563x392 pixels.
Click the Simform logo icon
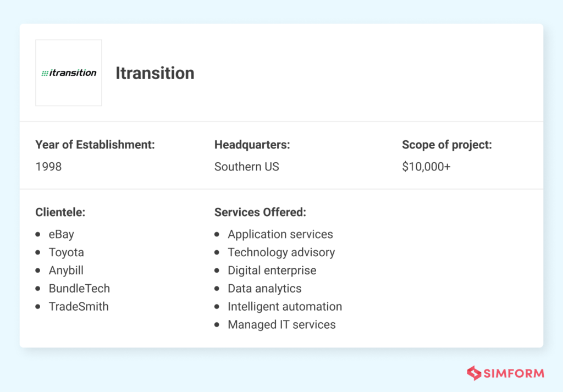coord(474,373)
